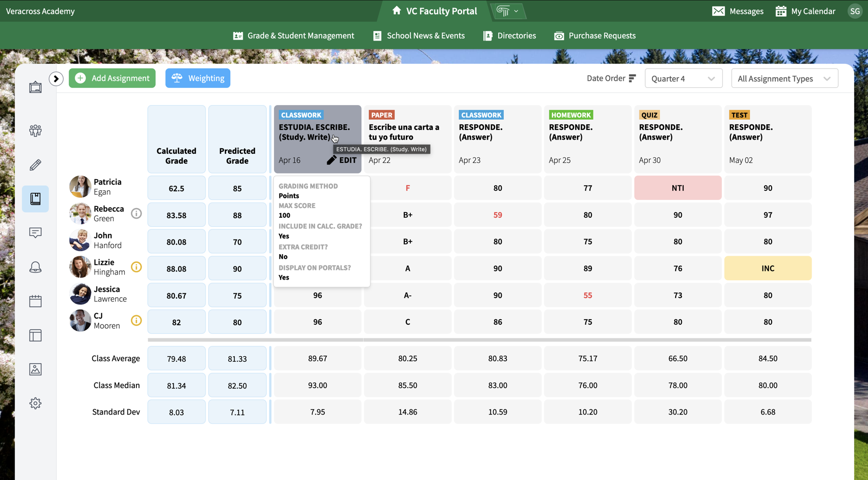
Task: Click the info icon beside CJ Mooren
Action: 136,320
